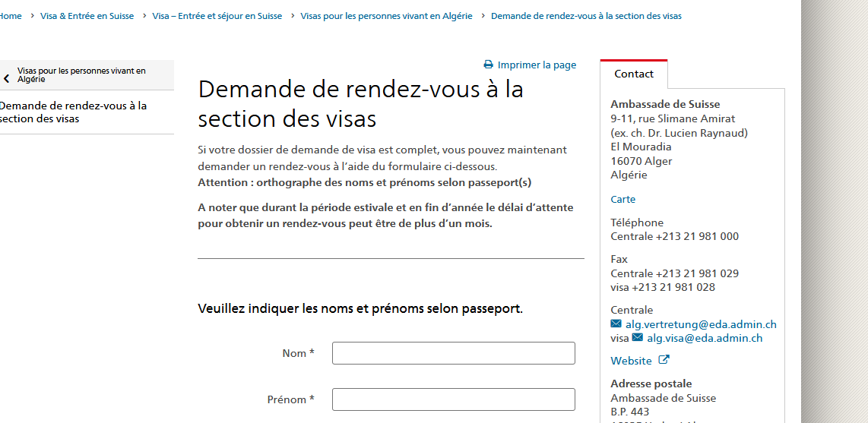Screen dimensions: 868x423
Task: Click the alg.visa@eda.admin.ch email link
Action: pos(705,338)
